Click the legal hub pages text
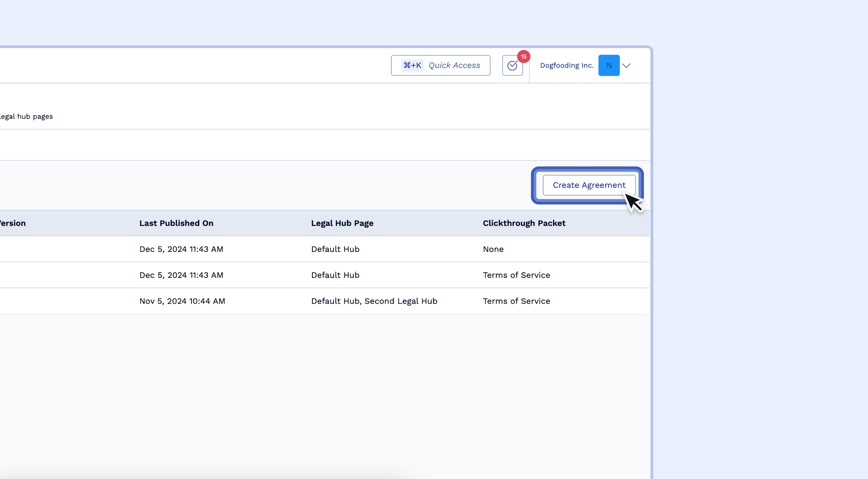Viewport: 868px width, 479px height. (x=26, y=116)
